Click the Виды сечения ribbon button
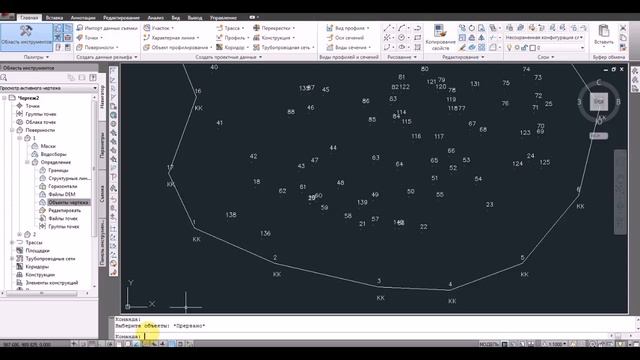This screenshot has height=360, width=640. click(349, 47)
